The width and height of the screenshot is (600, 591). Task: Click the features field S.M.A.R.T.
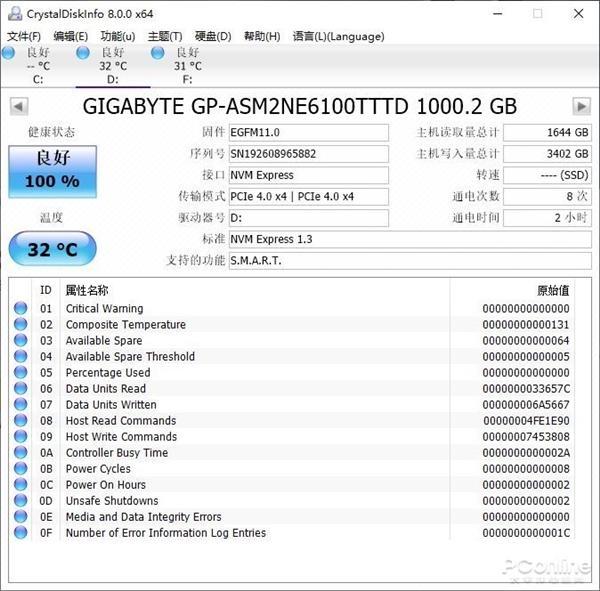(x=410, y=261)
